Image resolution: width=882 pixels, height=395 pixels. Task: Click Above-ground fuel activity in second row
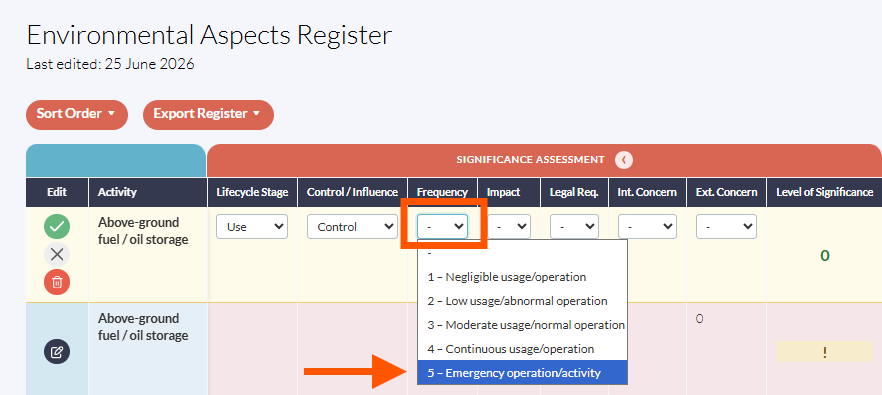143,327
